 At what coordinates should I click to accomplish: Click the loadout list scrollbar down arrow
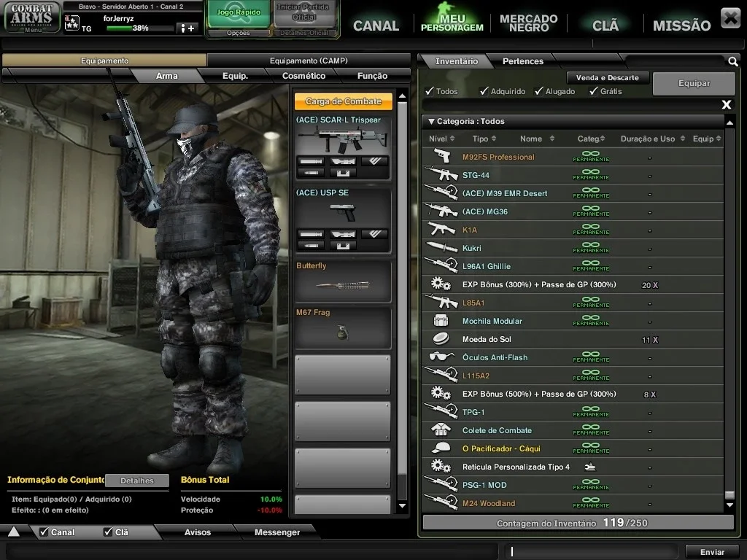[x=402, y=506]
